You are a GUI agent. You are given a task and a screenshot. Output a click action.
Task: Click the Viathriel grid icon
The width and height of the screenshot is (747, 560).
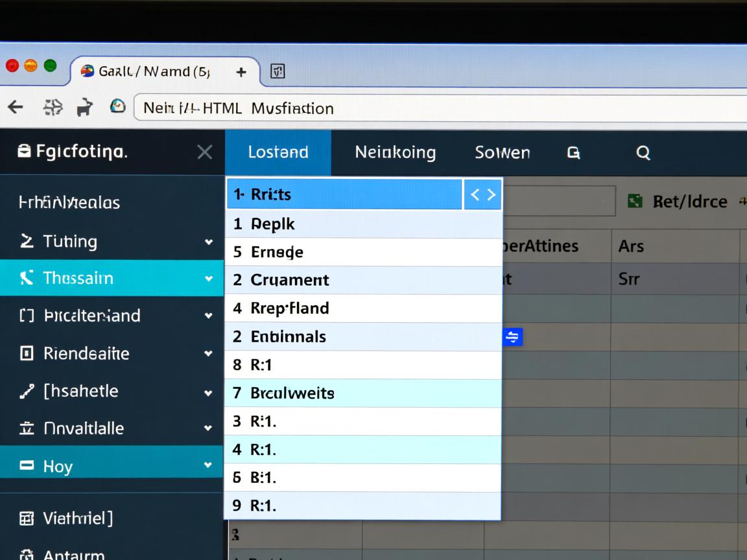[x=27, y=518]
